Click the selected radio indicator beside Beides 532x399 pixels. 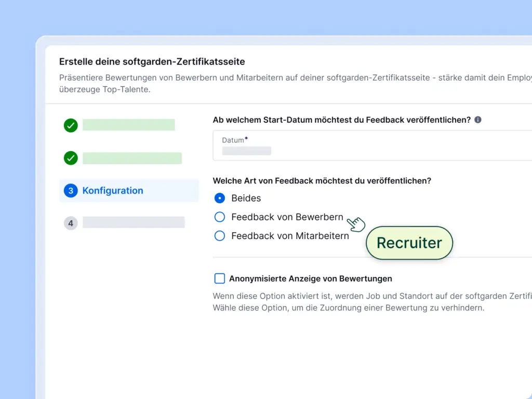point(219,198)
